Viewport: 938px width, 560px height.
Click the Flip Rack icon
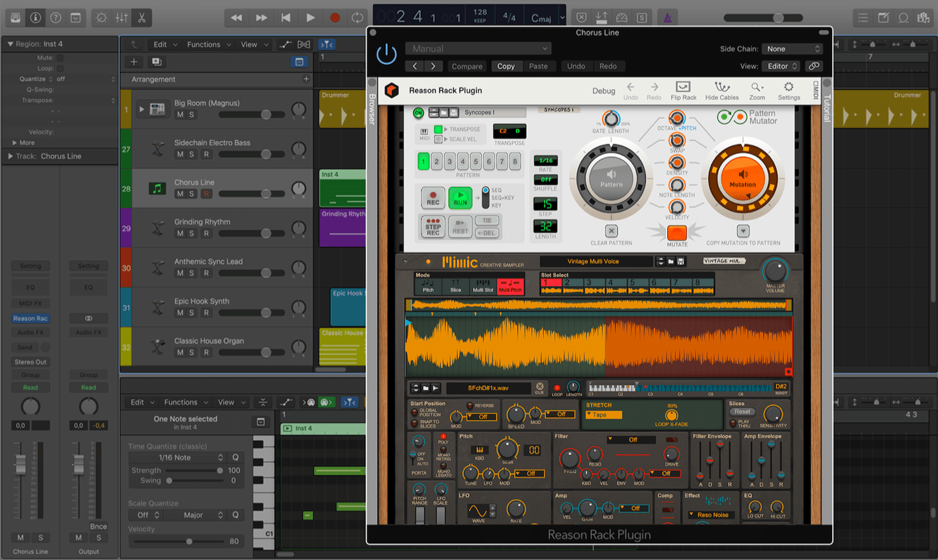click(683, 88)
